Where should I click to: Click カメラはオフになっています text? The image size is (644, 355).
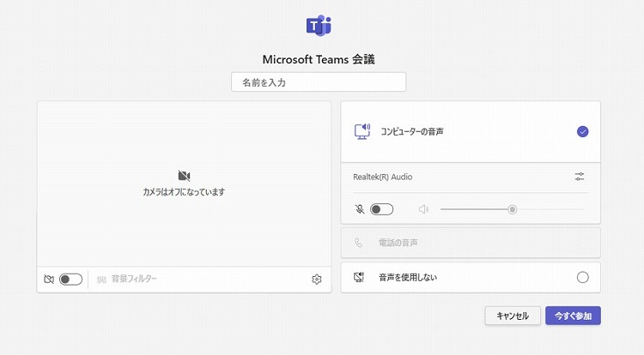(x=184, y=192)
